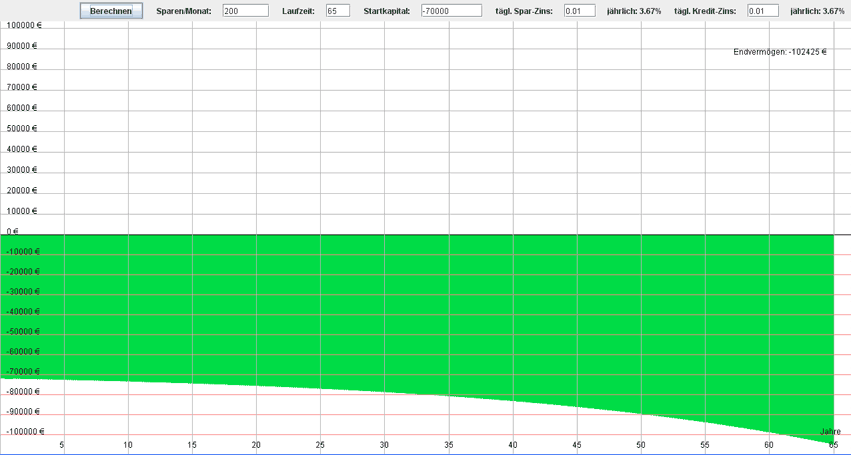The width and height of the screenshot is (851, 455).
Task: Click the tägl. Spar-Zins label
Action: pos(524,11)
